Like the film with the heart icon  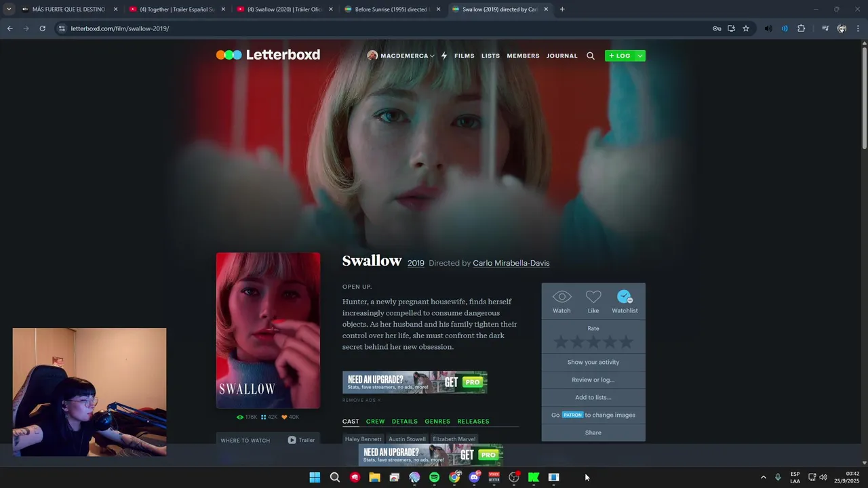pos(593,297)
